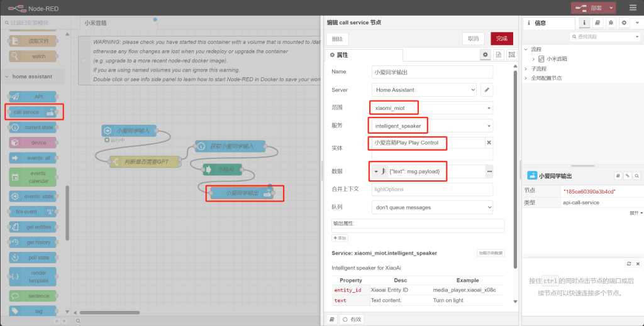Image resolution: width=644 pixels, height=326 pixels.
Task: Show the info sidebar i icon
Action: [584, 23]
